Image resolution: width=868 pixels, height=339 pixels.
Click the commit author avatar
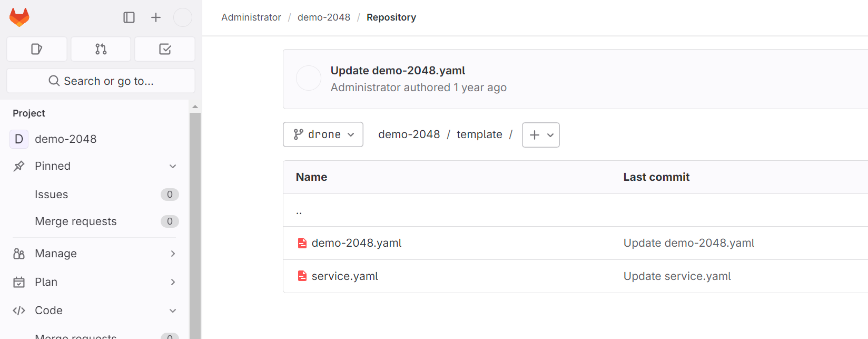(x=309, y=79)
